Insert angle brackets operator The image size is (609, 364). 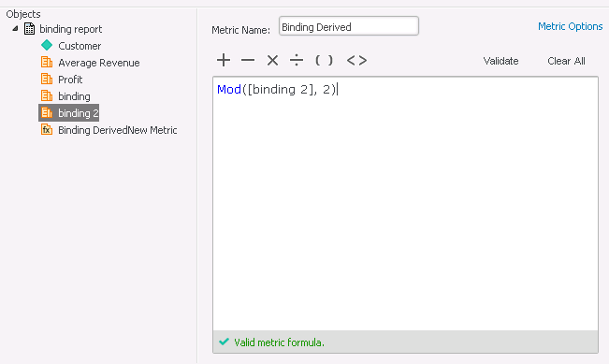pos(356,60)
